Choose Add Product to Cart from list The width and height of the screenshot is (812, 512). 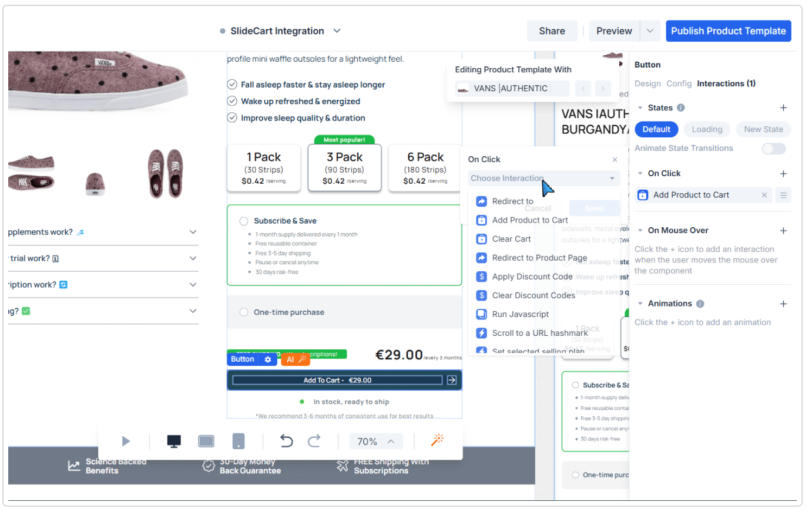(529, 220)
